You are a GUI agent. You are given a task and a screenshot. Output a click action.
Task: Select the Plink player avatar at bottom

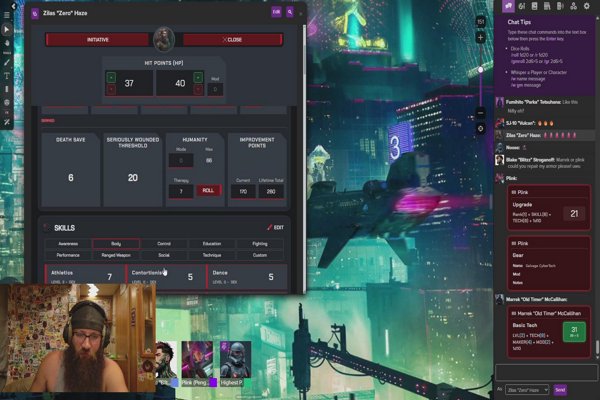pyautogui.click(x=197, y=361)
